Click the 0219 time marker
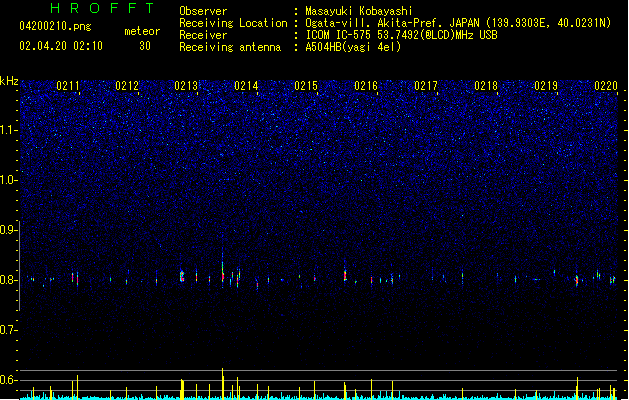629x400 pixels. (546, 86)
